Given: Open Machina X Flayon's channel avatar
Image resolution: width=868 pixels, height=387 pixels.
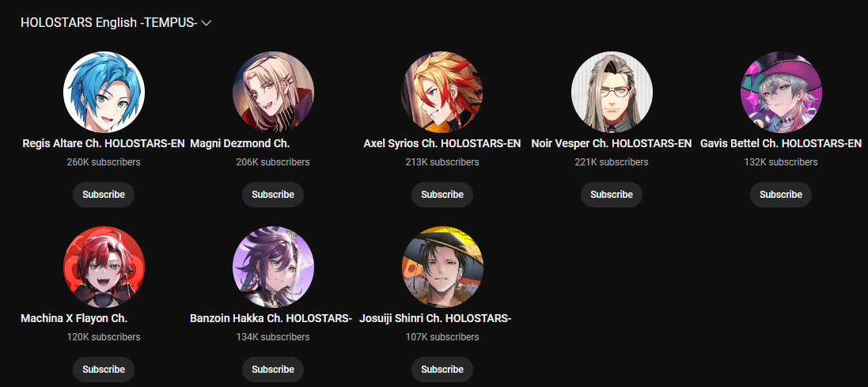Looking at the screenshot, I should (104, 267).
